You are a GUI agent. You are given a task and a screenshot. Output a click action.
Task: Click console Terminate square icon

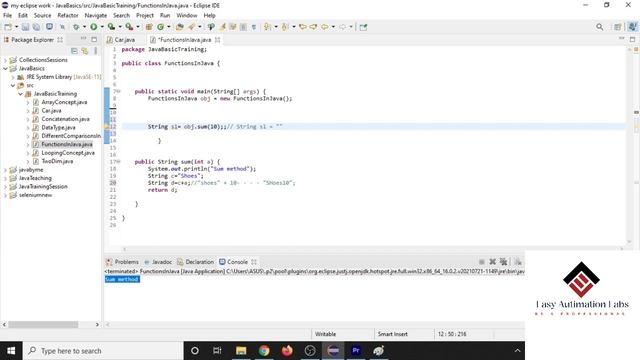[x=482, y=262]
